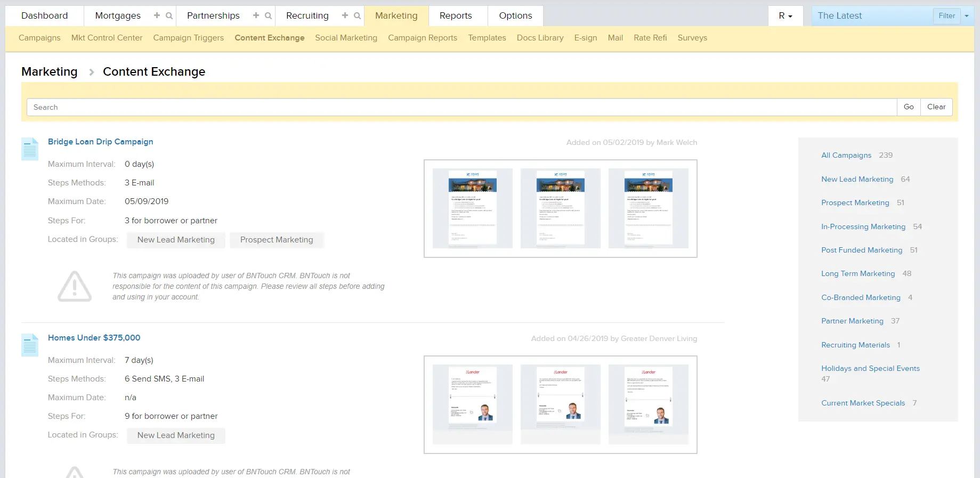This screenshot has width=980, height=478.
Task: Open first email thumbnail of Bridge Loan campaign
Action: click(x=472, y=208)
